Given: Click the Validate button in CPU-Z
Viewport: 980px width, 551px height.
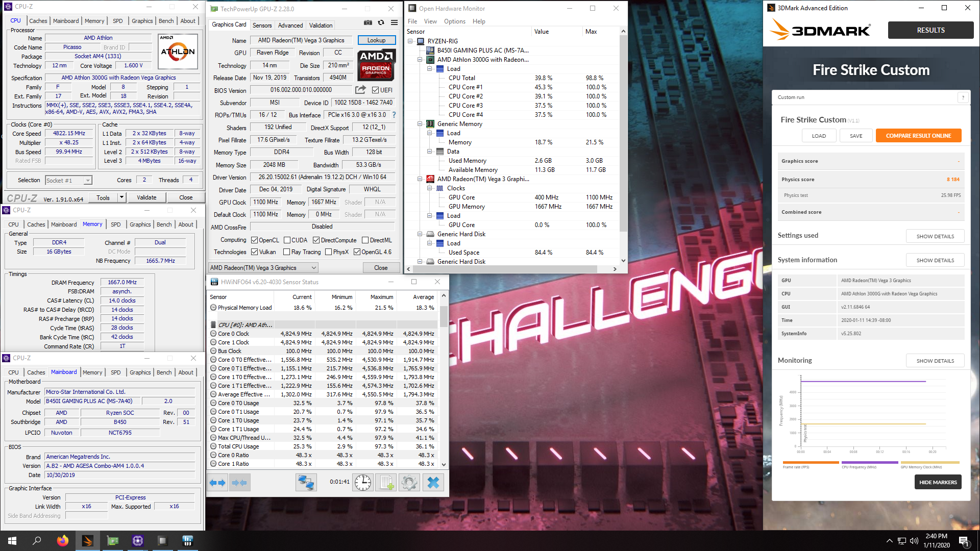Looking at the screenshot, I should [x=146, y=197].
